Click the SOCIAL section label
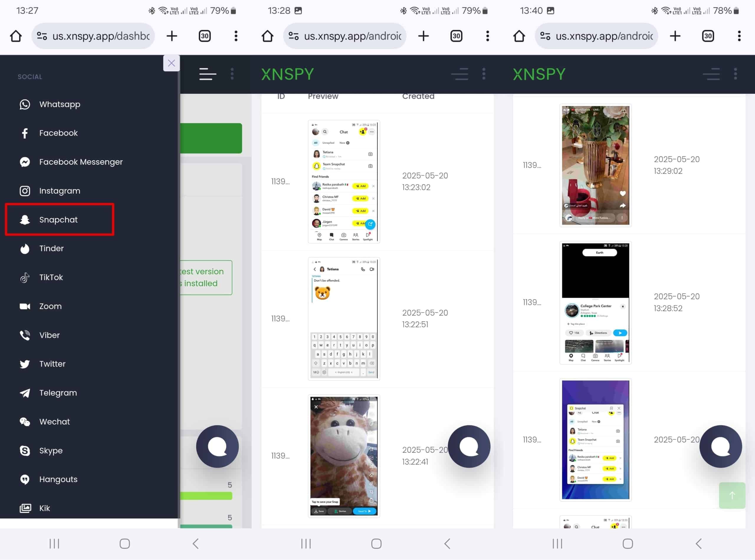 tap(30, 77)
